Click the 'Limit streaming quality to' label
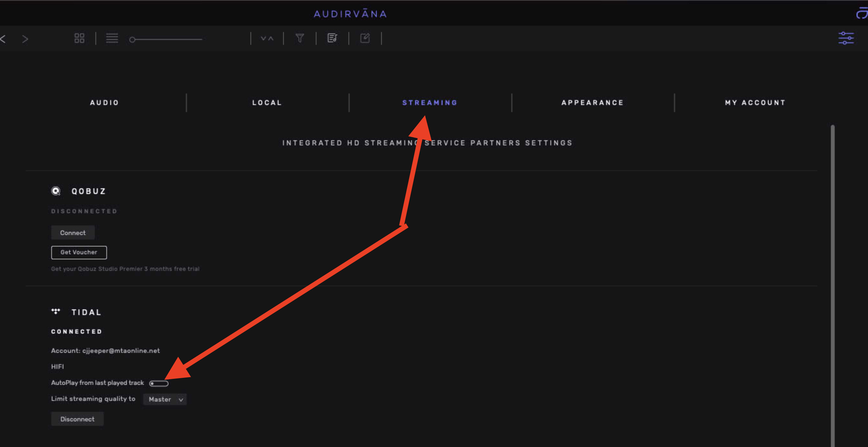 (x=93, y=399)
